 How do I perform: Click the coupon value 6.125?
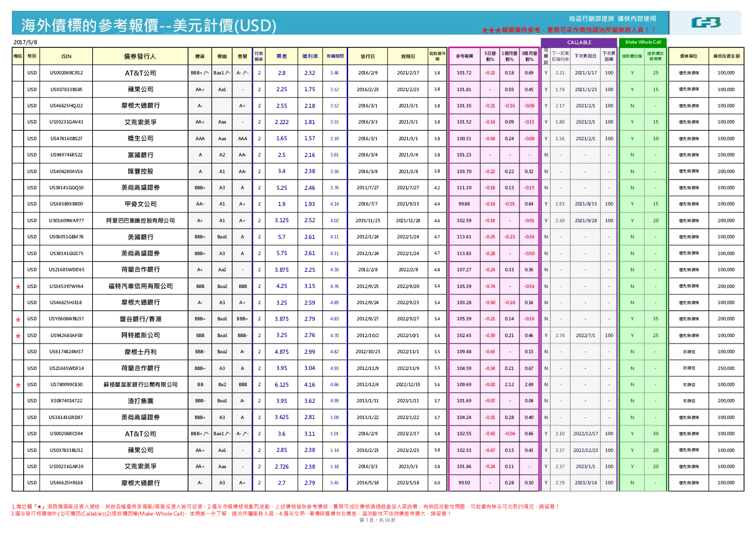pyautogui.click(x=282, y=385)
